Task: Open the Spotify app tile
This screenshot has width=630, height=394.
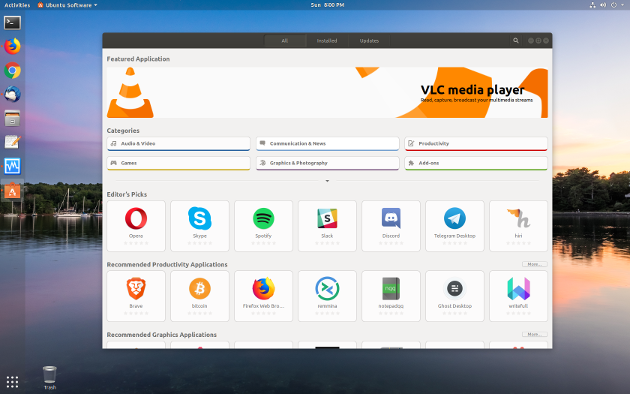Action: coord(264,226)
